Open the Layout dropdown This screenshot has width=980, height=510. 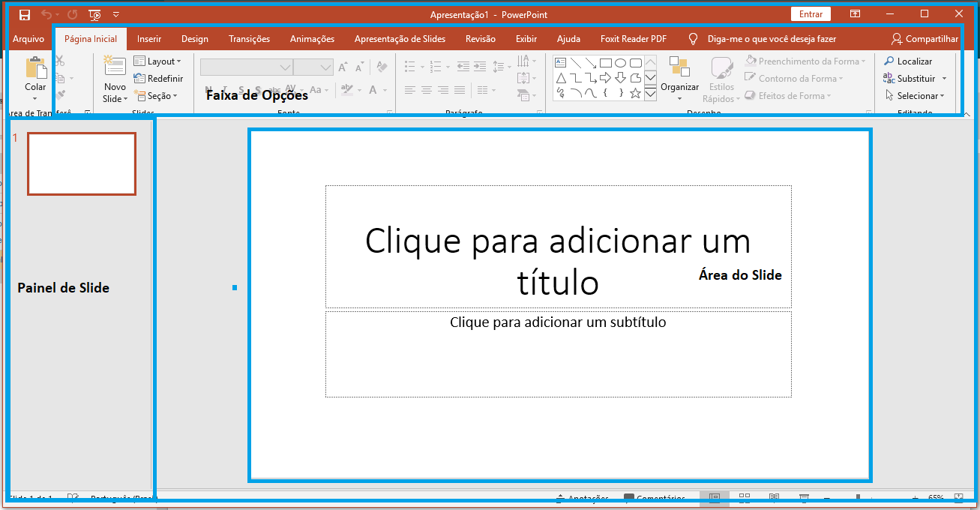point(157,61)
